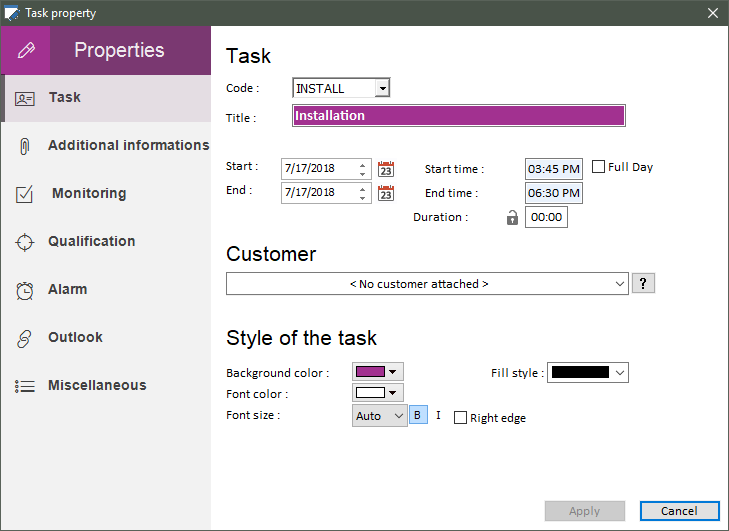The image size is (729, 531).
Task: Switch to the Outlook tab
Action: [x=106, y=338]
